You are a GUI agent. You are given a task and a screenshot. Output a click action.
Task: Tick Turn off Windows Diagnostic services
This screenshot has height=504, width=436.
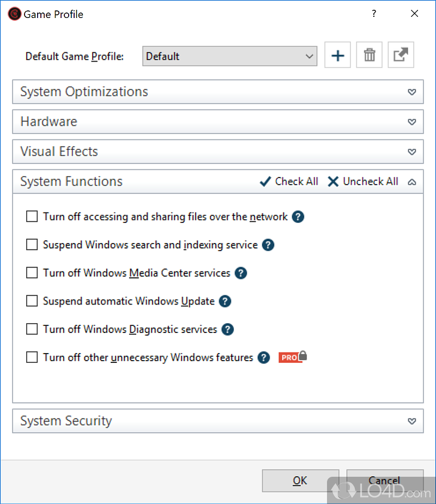coord(32,330)
